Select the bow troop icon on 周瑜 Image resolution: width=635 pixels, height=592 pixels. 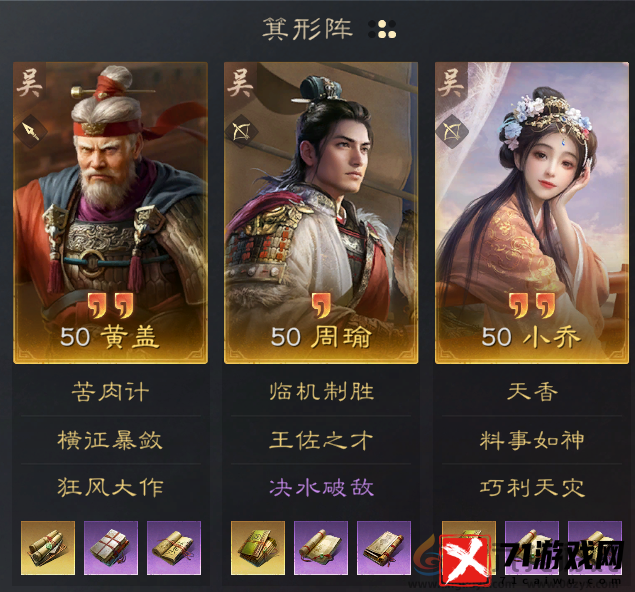pyautogui.click(x=241, y=131)
